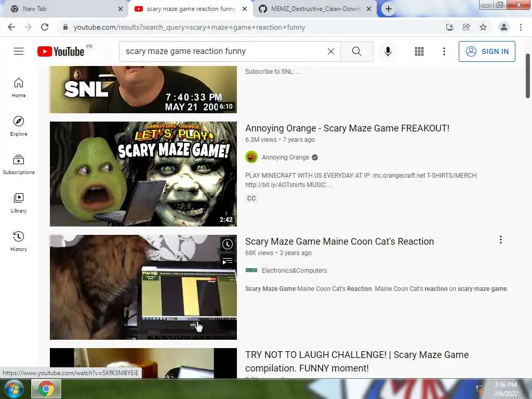
Task: Visit Annoying Orange channel name link
Action: (285, 157)
